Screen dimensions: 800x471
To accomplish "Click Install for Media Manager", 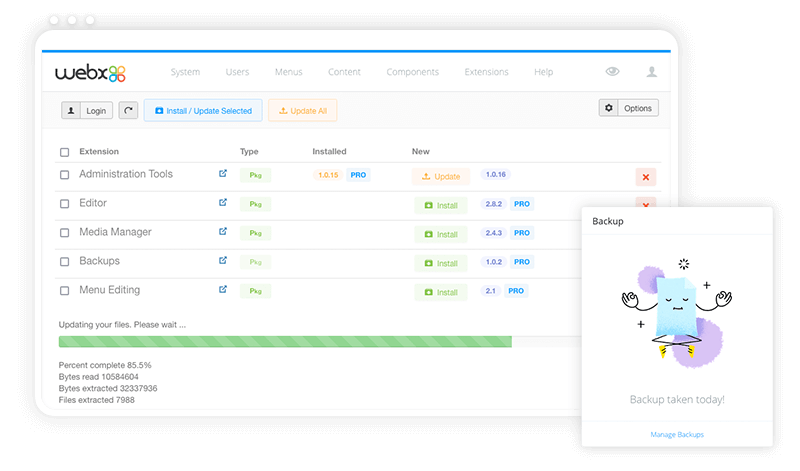I will 441,234.
